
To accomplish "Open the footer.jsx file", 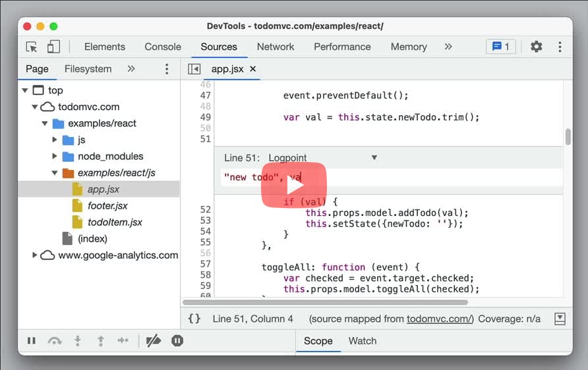I will point(107,205).
